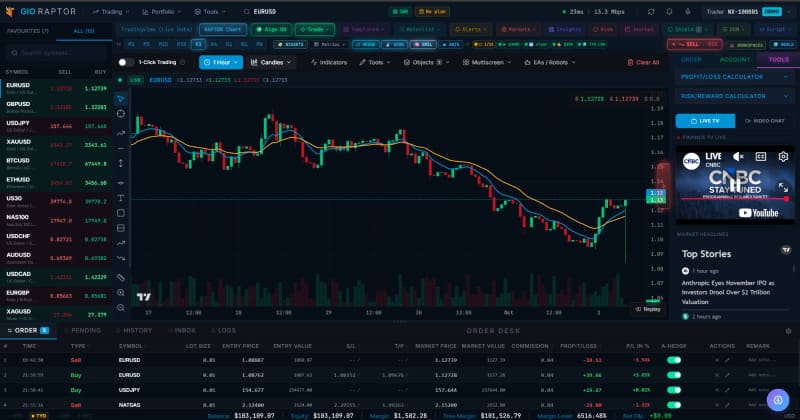This screenshot has width=800, height=420.
Task: Toggle the Algo ON button
Action: [271, 30]
